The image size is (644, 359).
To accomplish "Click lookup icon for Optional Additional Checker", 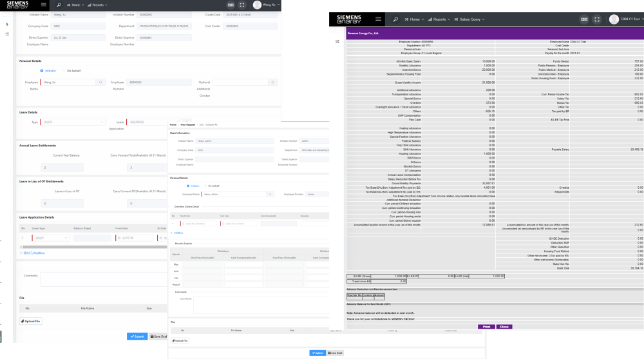I will 272,82.
